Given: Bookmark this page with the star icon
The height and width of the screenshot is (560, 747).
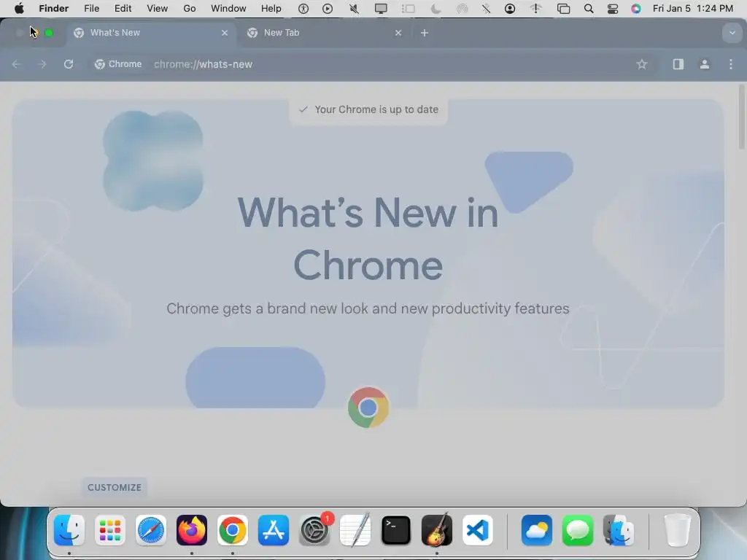Looking at the screenshot, I should point(642,64).
